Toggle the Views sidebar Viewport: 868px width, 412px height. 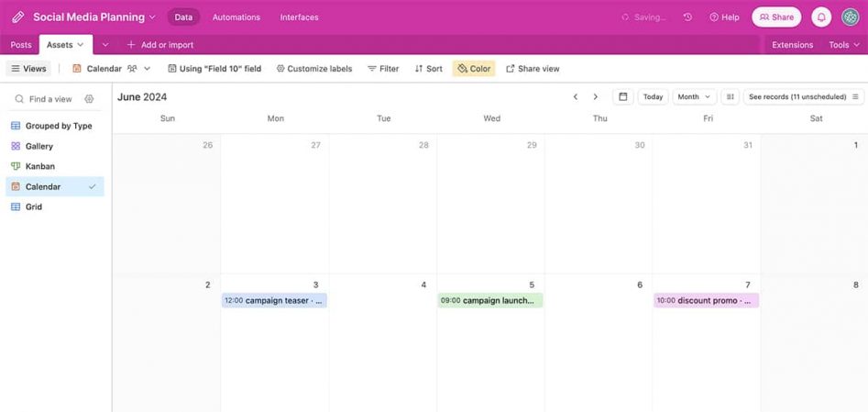point(28,69)
